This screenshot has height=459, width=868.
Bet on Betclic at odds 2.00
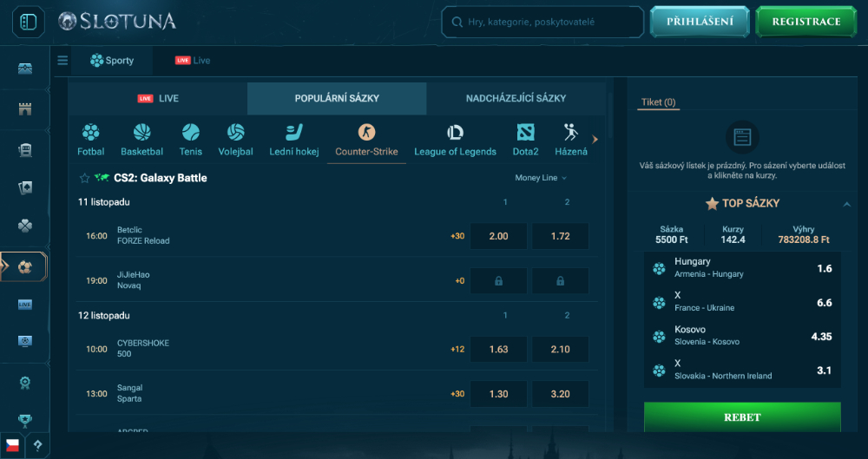[x=498, y=236]
